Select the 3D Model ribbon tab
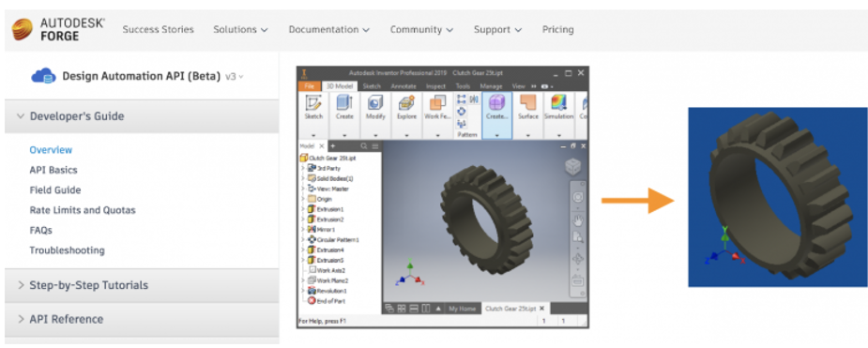The width and height of the screenshot is (868, 348). 339,86
